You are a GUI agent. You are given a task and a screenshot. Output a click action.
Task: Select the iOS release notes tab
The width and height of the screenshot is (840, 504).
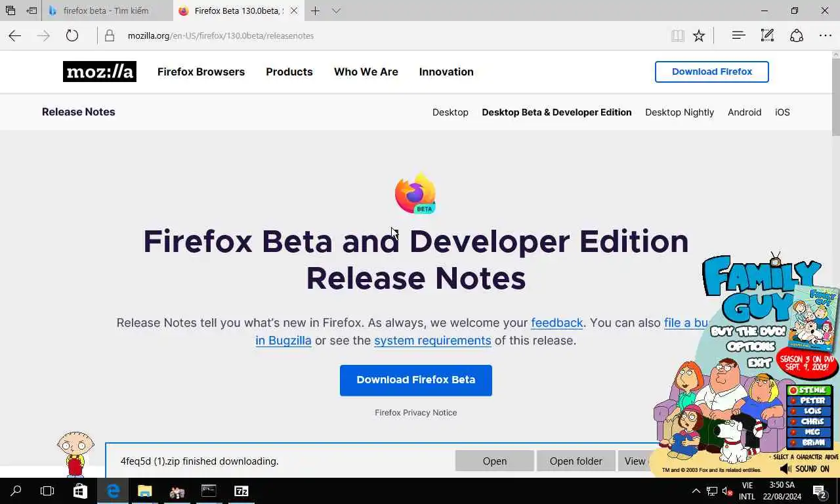tap(782, 112)
